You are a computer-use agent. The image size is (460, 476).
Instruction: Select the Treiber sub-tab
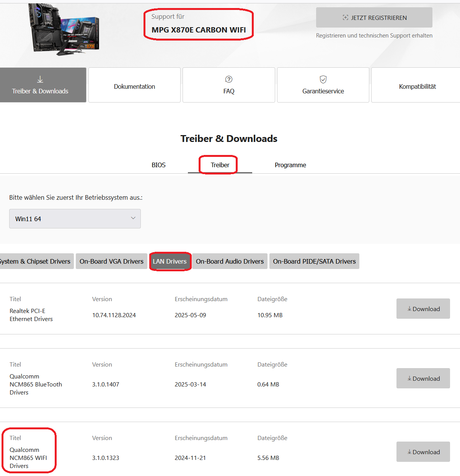pyautogui.click(x=220, y=165)
